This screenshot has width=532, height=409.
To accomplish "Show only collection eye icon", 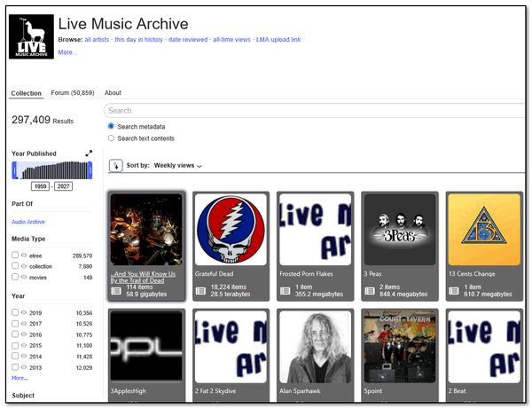I will click(24, 266).
